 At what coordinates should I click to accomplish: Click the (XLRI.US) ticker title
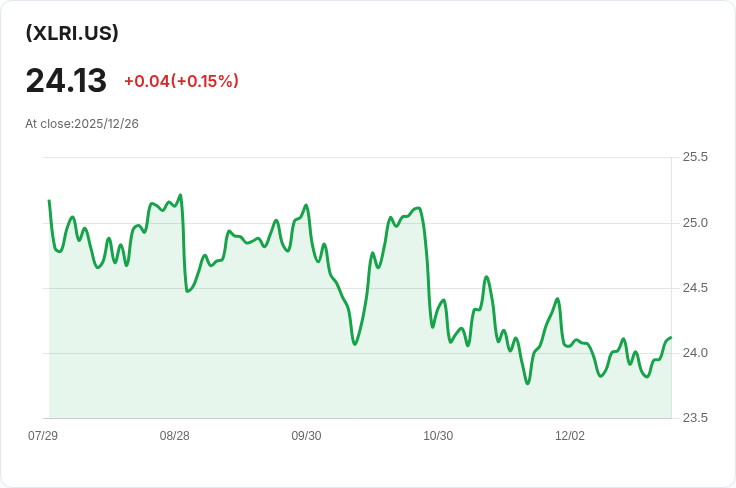[x=72, y=33]
